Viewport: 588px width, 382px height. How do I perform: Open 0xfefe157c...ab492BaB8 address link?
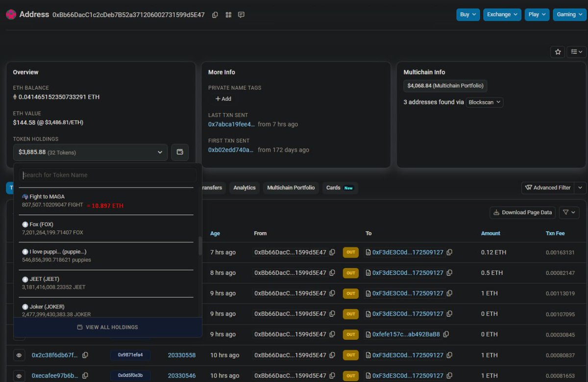[406, 334]
